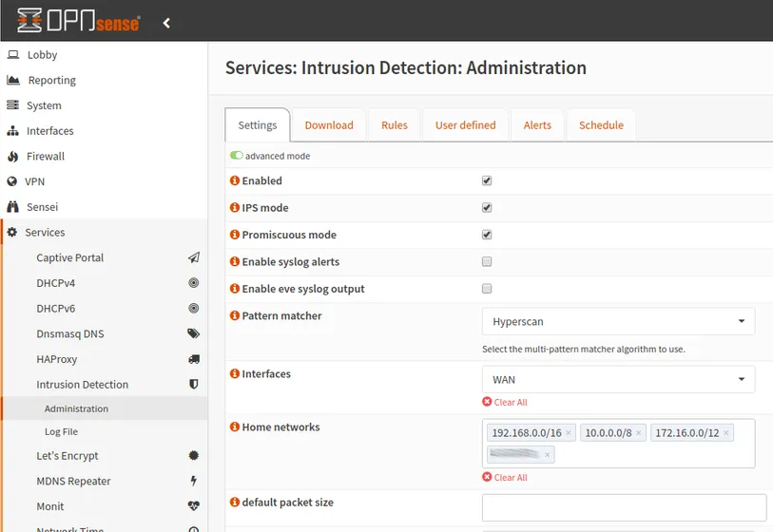Click the MDNS Repeater bolt icon
Screen dimensions: 773x532
point(194,481)
